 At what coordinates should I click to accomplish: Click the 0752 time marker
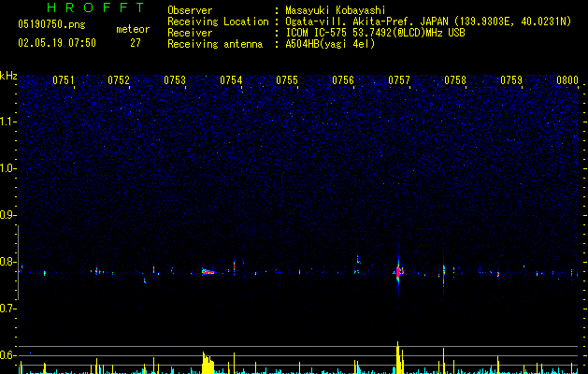click(x=119, y=80)
